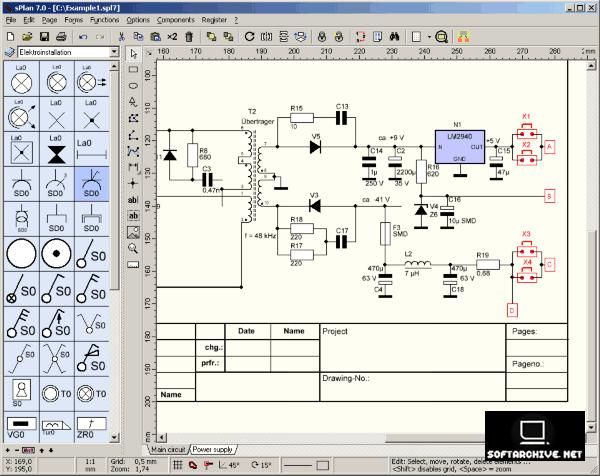600x476 pixels.
Task: Toggle the red anchor icon in the status bar
Action: coord(209,465)
